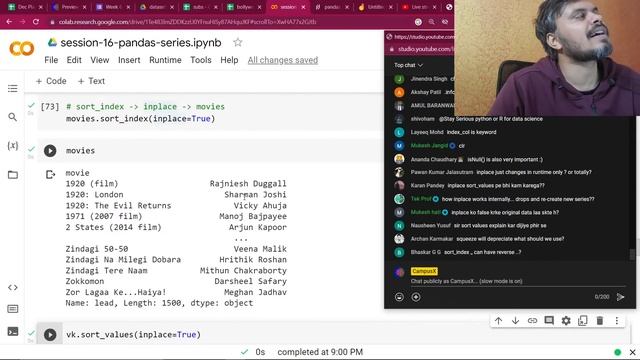Viewport: 640px width, 360px height.
Task: Click the vk.sort_values code text
Action: coord(133,335)
